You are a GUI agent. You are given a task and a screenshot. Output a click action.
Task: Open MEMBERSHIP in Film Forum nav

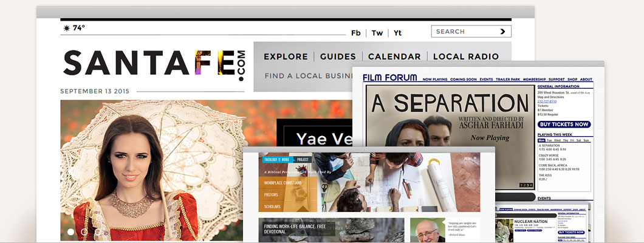[534, 79]
